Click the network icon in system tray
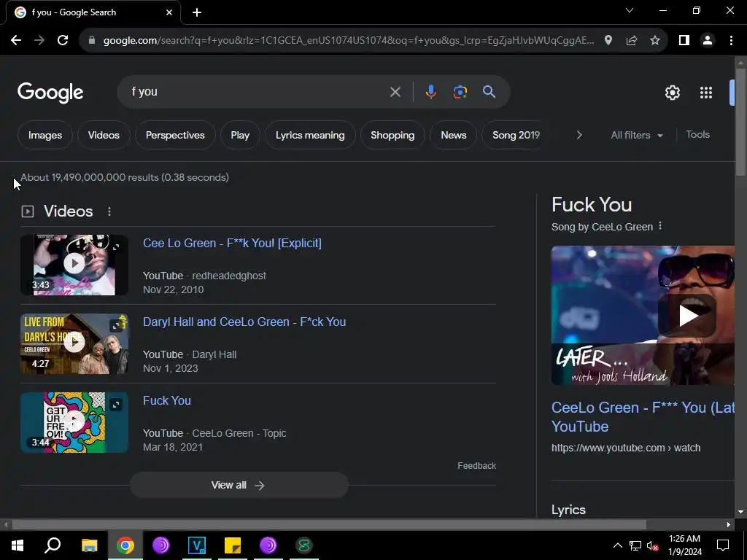The height and width of the screenshot is (560, 747). click(635, 545)
